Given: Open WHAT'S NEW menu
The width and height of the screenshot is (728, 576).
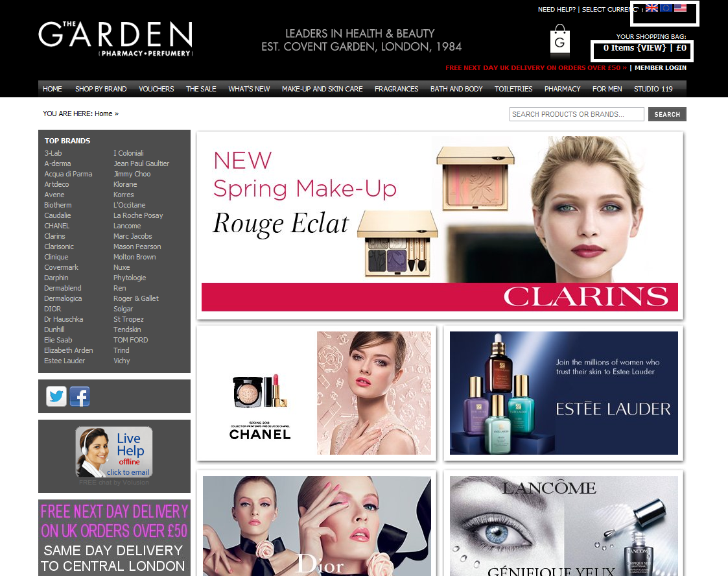Looking at the screenshot, I should point(249,89).
